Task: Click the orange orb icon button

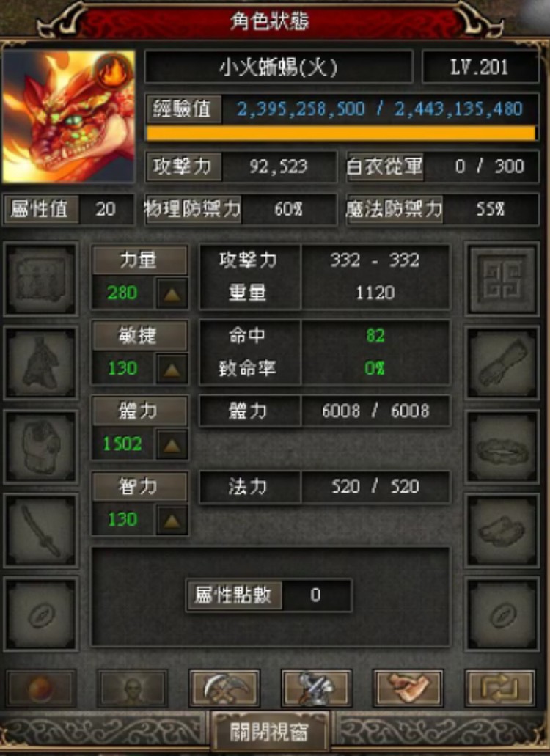Action: [x=41, y=688]
